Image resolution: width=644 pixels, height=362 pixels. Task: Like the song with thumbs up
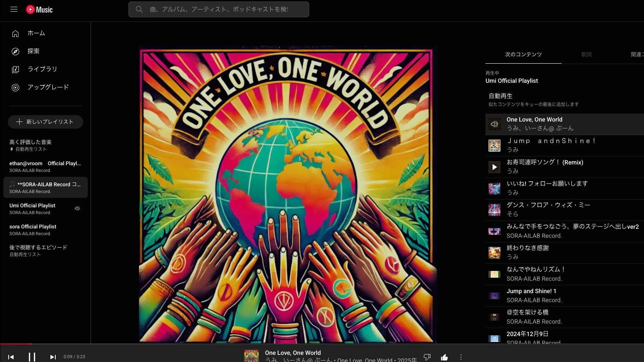click(444, 357)
